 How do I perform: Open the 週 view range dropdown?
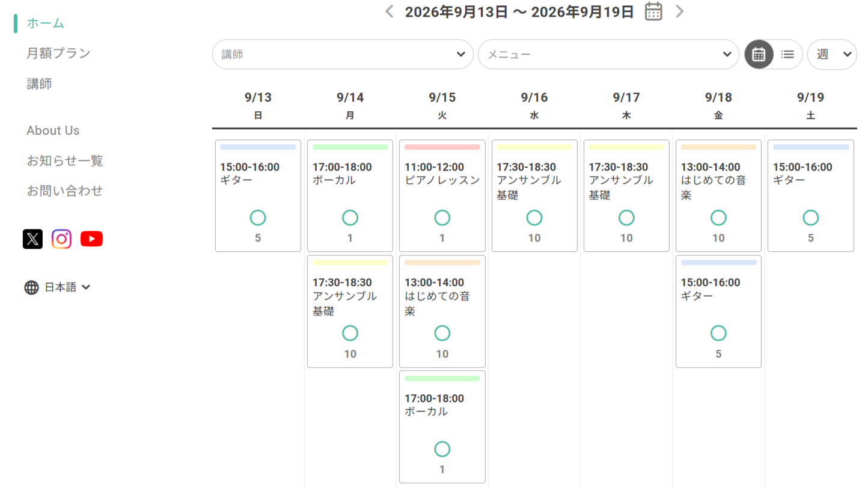click(x=832, y=54)
